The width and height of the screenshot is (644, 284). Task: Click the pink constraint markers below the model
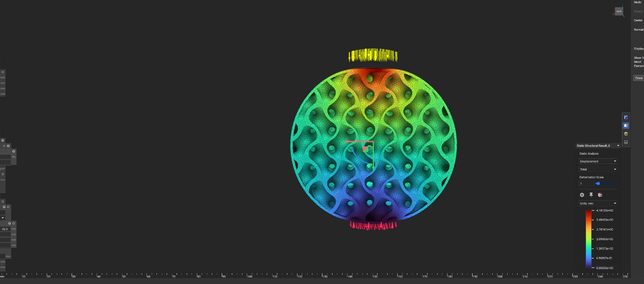pyautogui.click(x=373, y=225)
